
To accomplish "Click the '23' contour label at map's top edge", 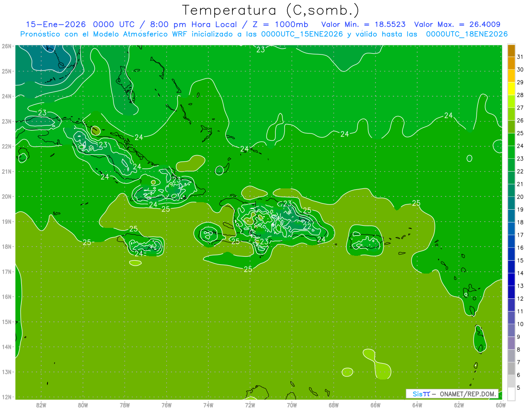I will point(261,50).
